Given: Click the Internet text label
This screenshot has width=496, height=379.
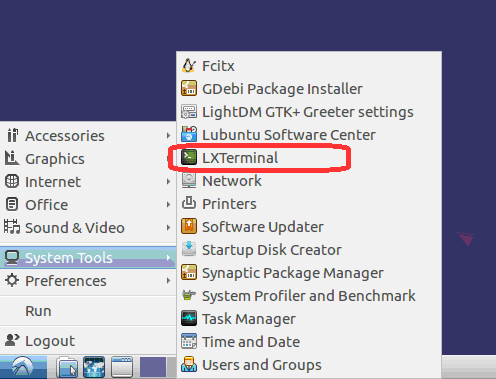Looking at the screenshot, I should click(x=53, y=182).
